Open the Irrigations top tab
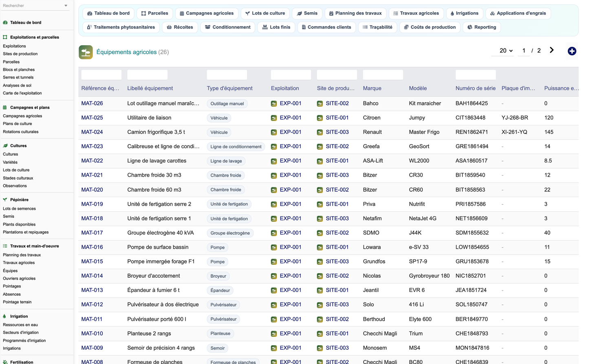589x364 pixels. tap(464, 13)
